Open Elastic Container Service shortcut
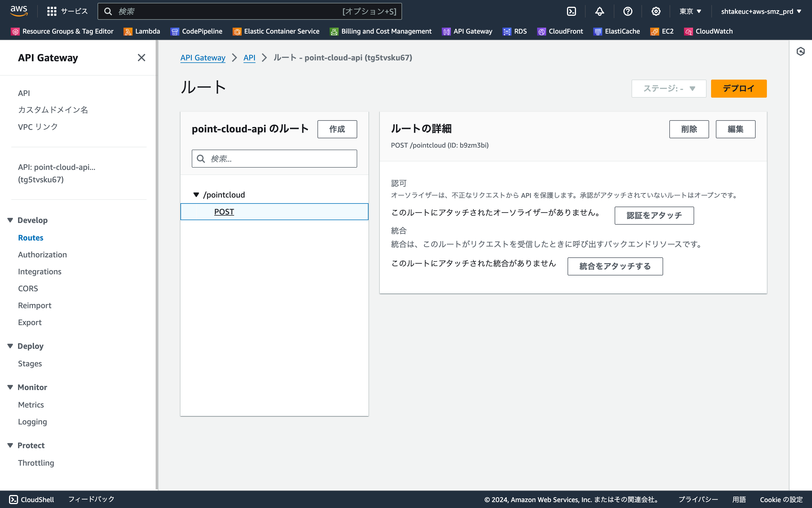 pos(276,31)
